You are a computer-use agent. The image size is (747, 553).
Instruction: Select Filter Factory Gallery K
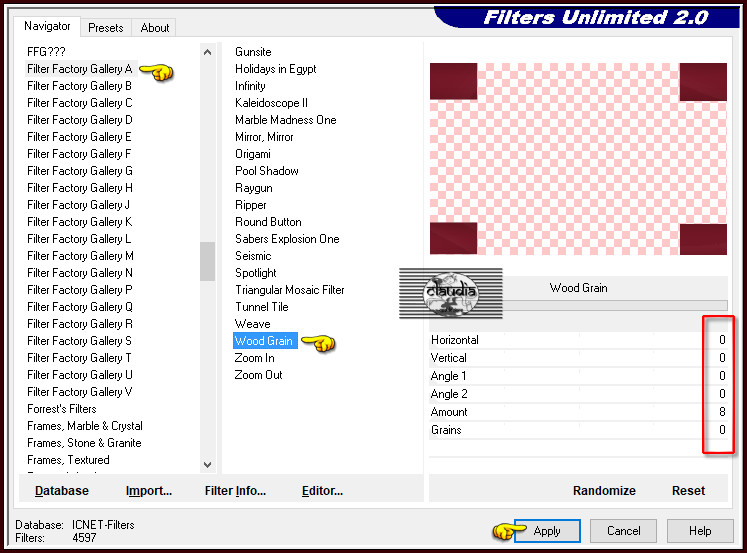[x=80, y=222]
